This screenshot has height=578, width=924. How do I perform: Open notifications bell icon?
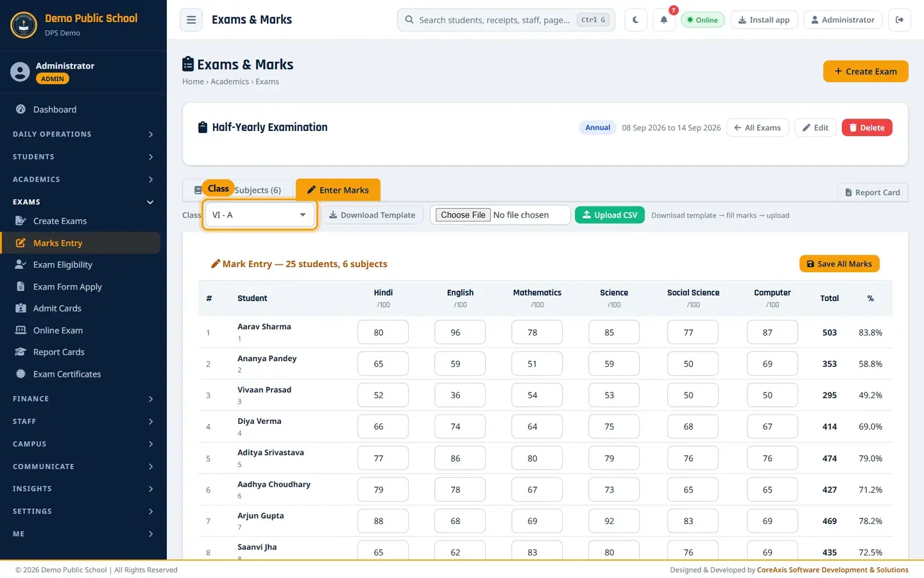664,20
